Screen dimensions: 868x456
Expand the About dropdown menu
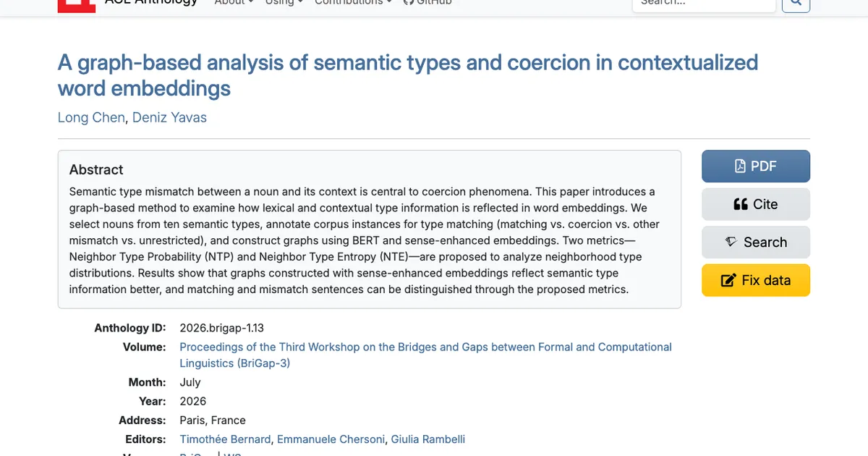click(x=234, y=2)
